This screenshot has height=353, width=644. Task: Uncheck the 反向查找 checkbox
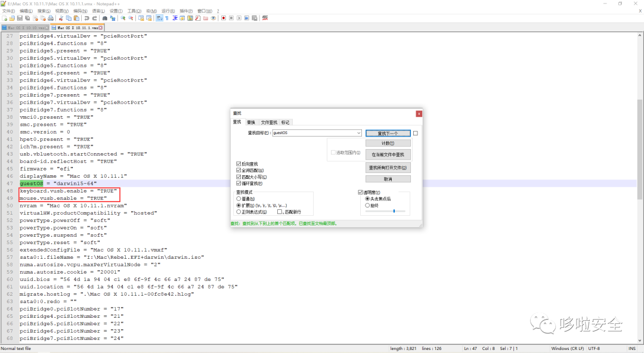tap(239, 163)
